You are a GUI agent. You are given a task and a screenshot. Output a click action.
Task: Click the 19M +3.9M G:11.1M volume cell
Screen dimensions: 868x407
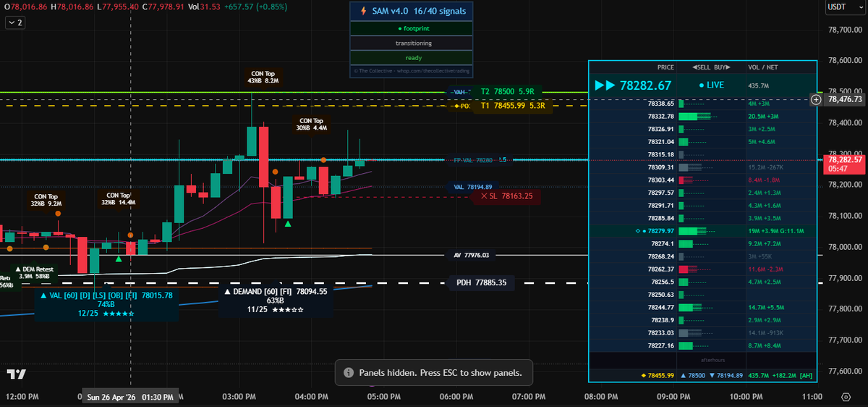click(780, 230)
